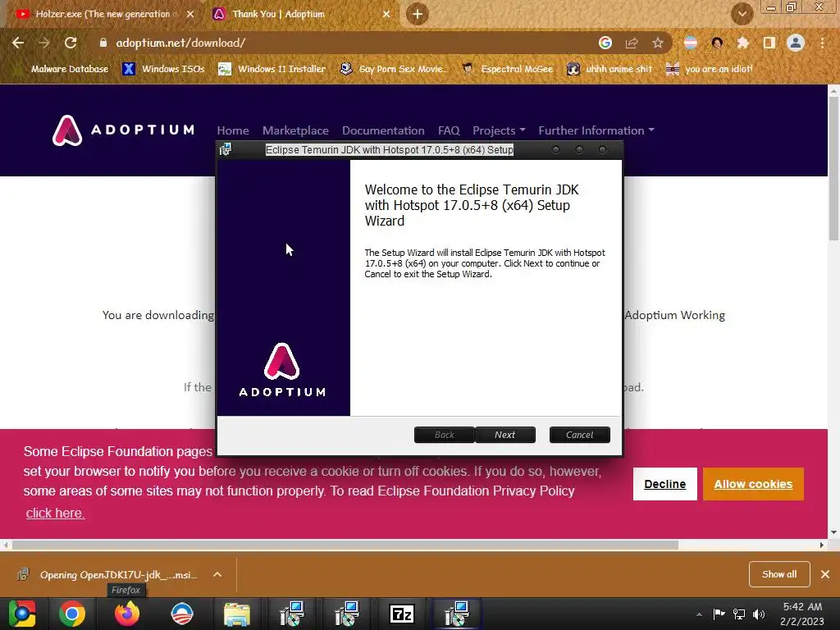This screenshot has height=630, width=840.
Task: Open the OpenJDK17U msi download item
Action: [x=110, y=575]
